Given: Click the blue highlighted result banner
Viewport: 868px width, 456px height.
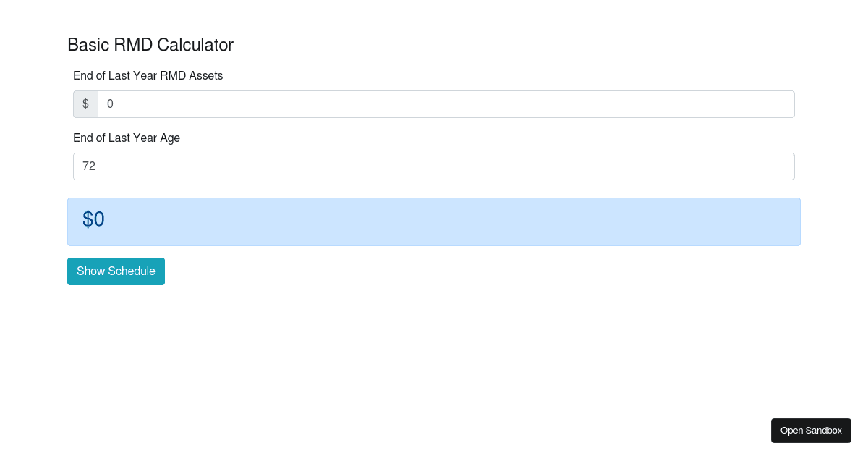Looking at the screenshot, I should [433, 221].
